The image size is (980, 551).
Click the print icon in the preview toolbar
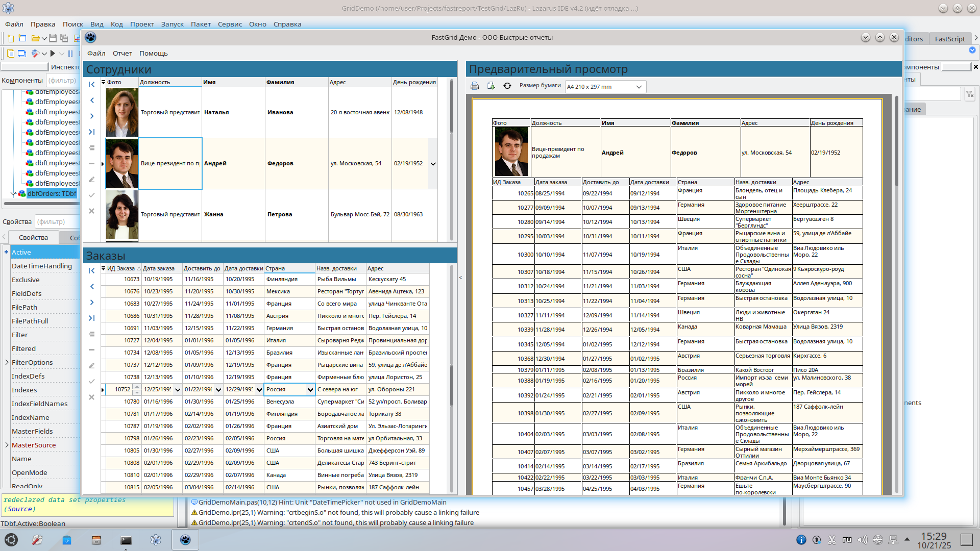(475, 86)
